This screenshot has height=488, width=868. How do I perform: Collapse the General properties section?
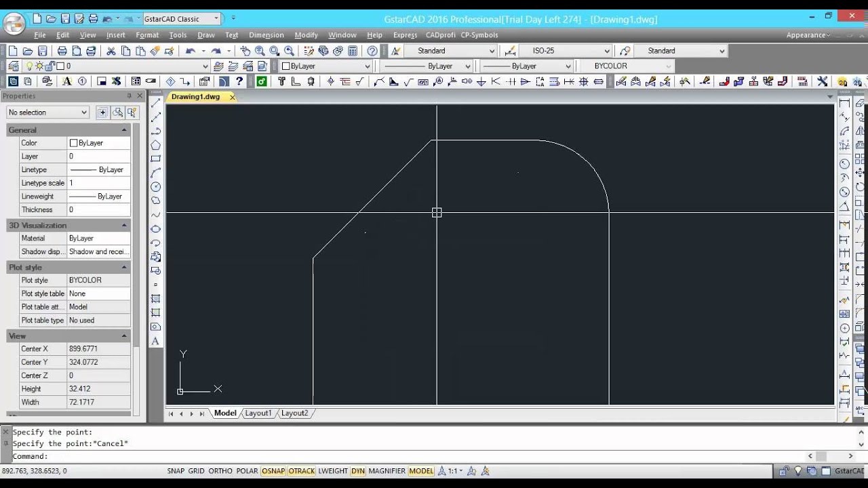[x=124, y=130]
